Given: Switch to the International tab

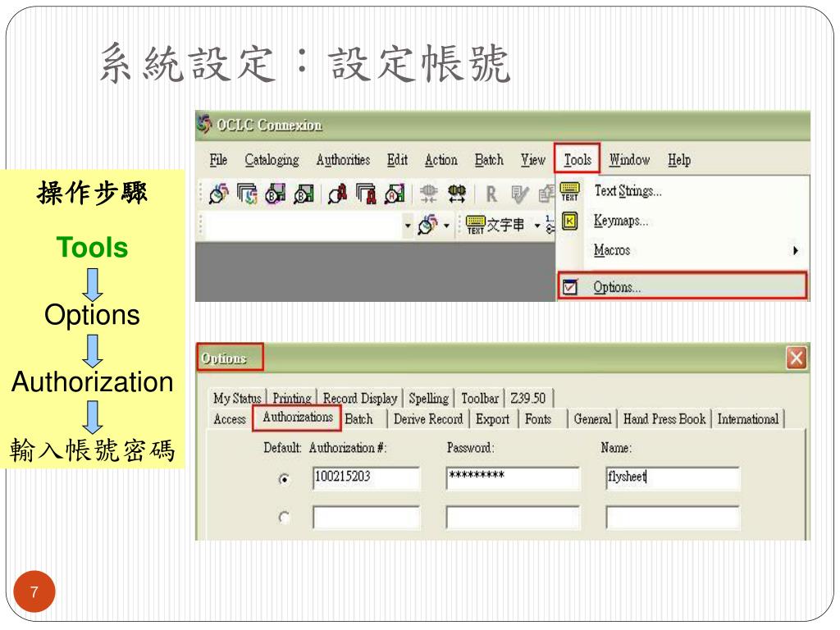Looking at the screenshot, I should coord(748,419).
